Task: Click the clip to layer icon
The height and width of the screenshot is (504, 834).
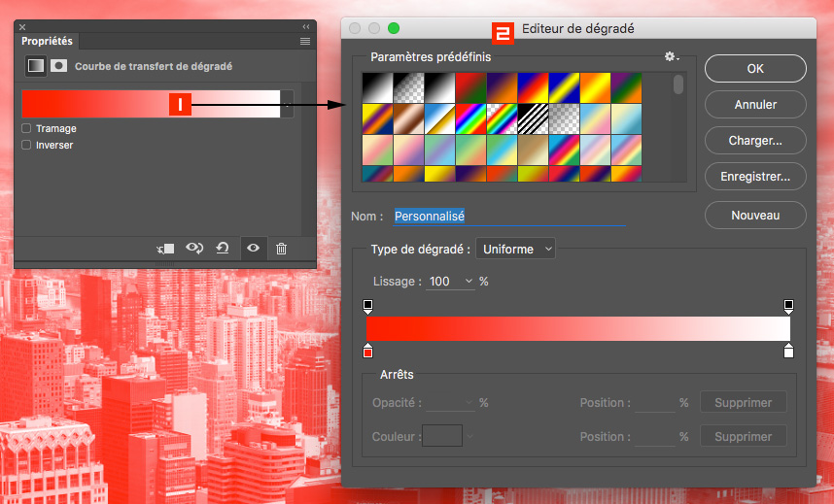Action: click(165, 249)
